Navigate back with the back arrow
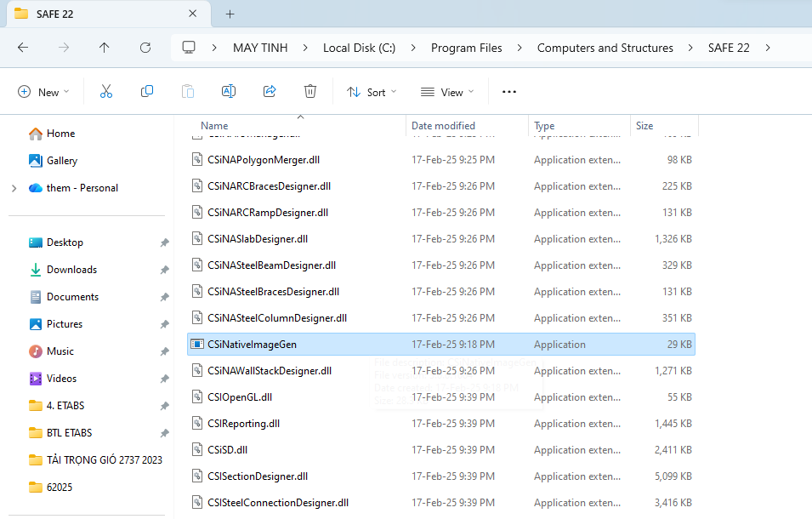The height and width of the screenshot is (519, 812). [x=23, y=48]
